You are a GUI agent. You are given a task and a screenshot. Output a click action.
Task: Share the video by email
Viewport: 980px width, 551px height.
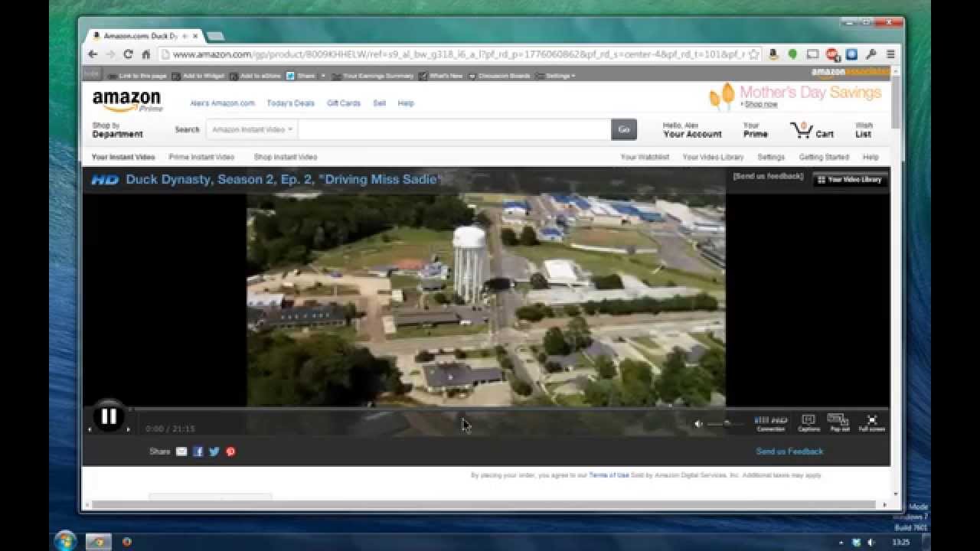click(181, 452)
